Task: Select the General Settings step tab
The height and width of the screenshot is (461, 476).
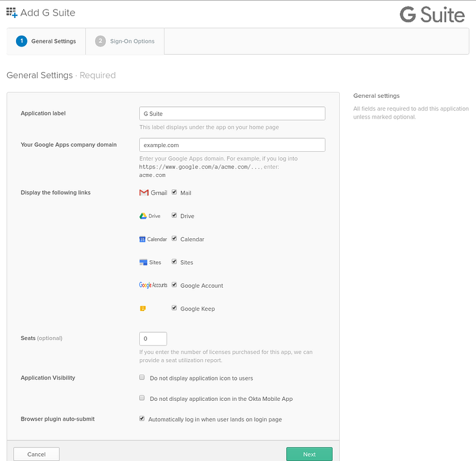Action: tap(46, 41)
